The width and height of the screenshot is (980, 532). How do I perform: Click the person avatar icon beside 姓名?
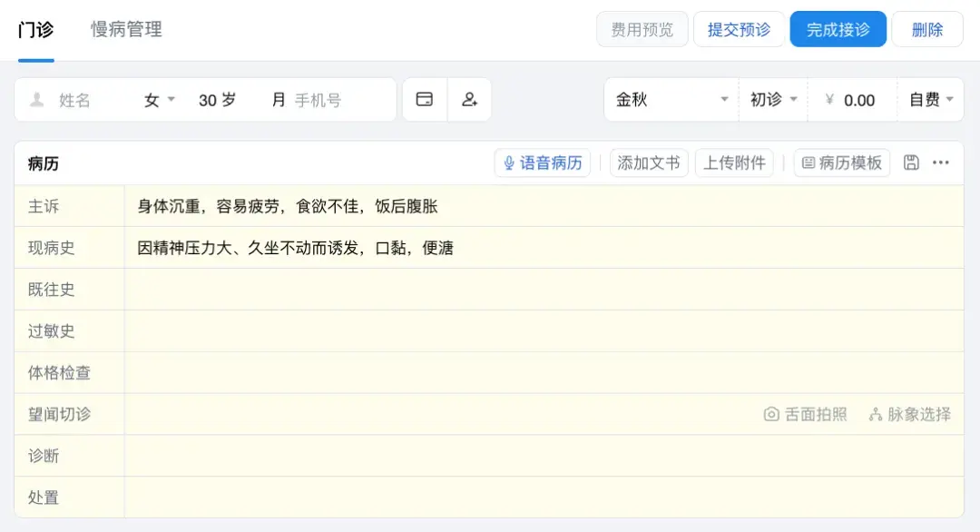37,99
